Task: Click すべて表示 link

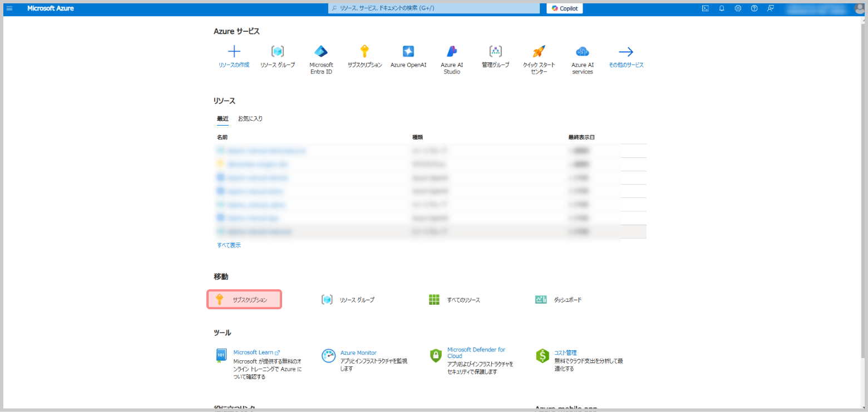Action: (229, 245)
